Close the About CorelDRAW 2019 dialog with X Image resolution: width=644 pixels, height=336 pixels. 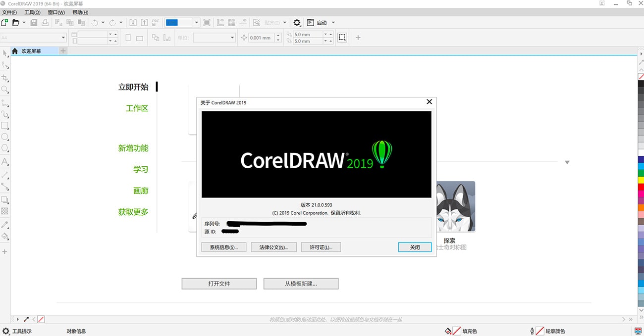429,102
